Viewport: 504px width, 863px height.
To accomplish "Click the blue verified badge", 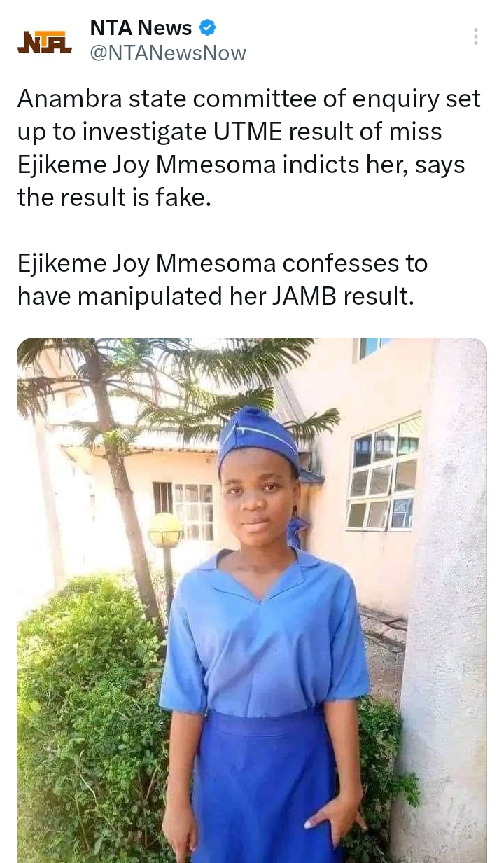I will (207, 28).
